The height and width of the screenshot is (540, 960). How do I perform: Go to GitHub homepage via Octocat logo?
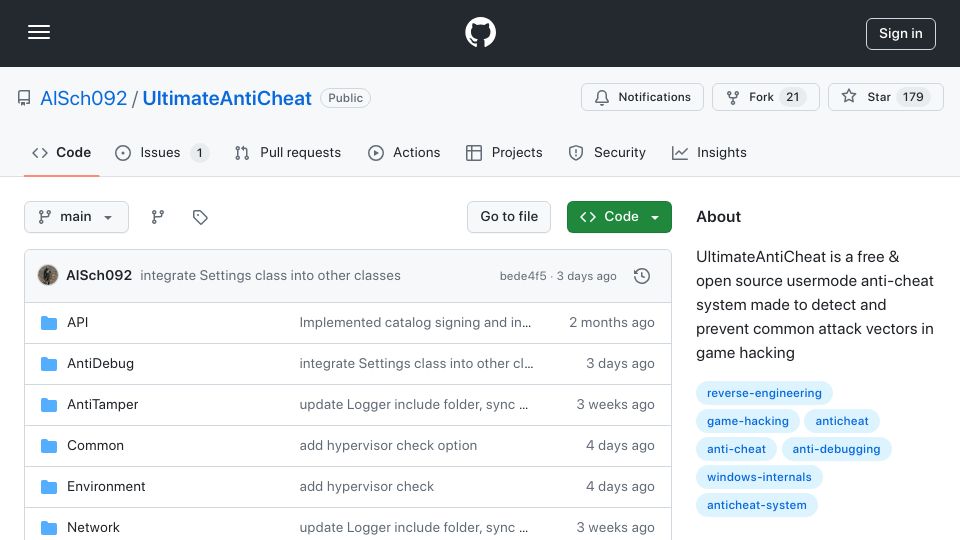point(480,32)
